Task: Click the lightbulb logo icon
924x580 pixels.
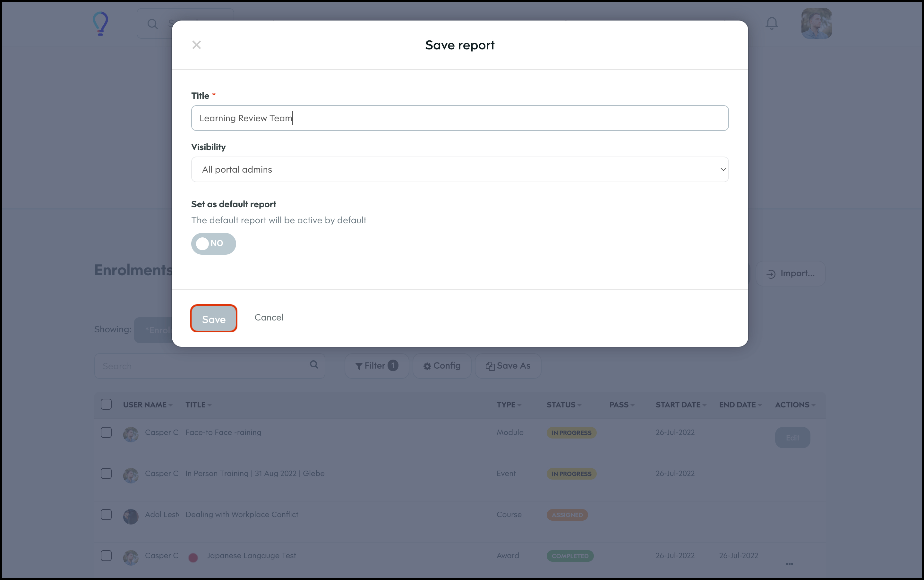Action: click(x=100, y=24)
